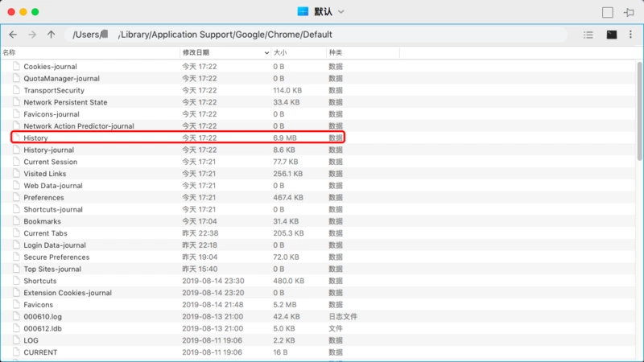644x362 pixels.
Task: Select the History-journal file
Action: tap(49, 150)
